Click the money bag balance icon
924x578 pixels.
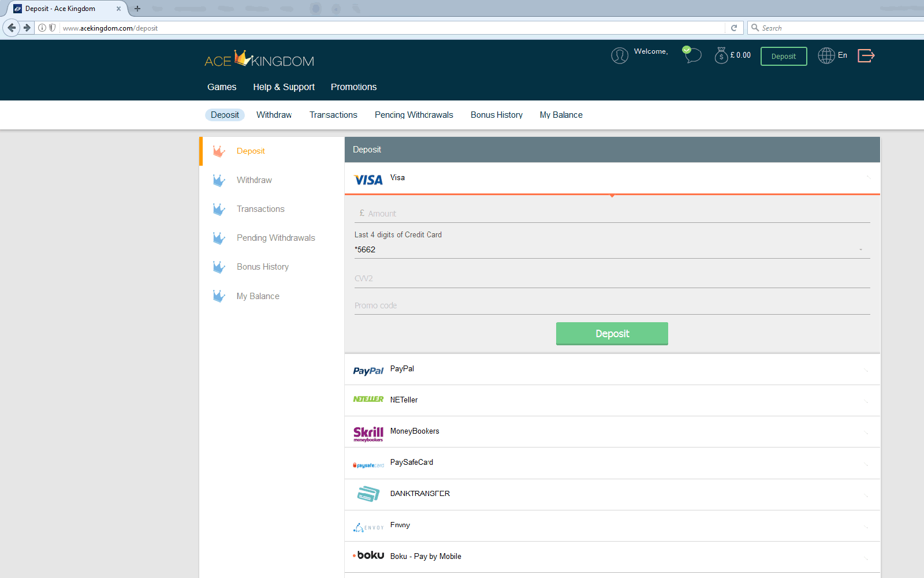pyautogui.click(x=721, y=55)
